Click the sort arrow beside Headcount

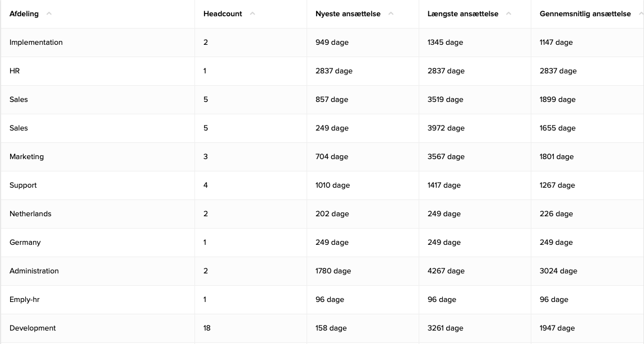pos(252,14)
